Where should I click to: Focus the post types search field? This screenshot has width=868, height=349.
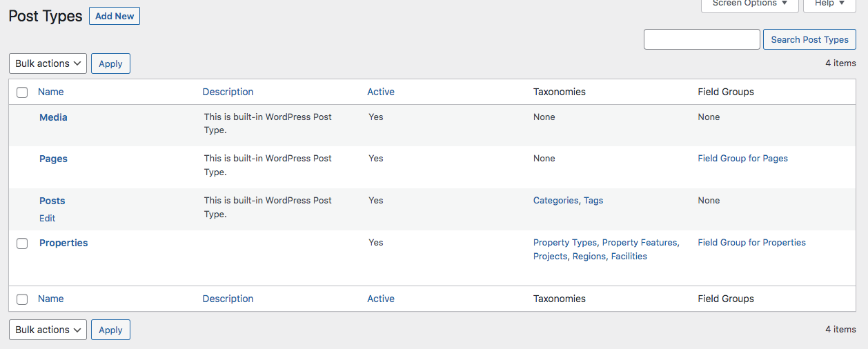click(702, 39)
